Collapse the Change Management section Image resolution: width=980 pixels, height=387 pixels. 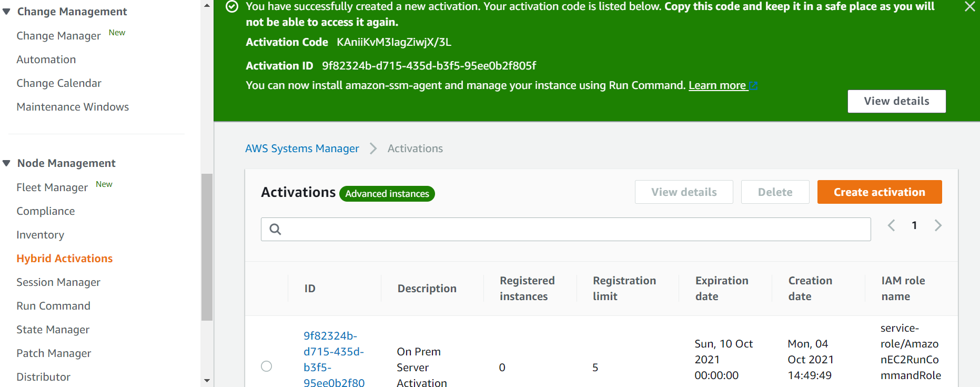pos(6,12)
